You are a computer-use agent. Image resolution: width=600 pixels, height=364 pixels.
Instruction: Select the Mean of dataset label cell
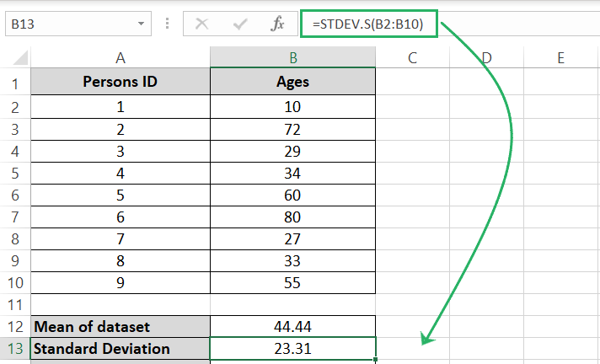pos(121,326)
